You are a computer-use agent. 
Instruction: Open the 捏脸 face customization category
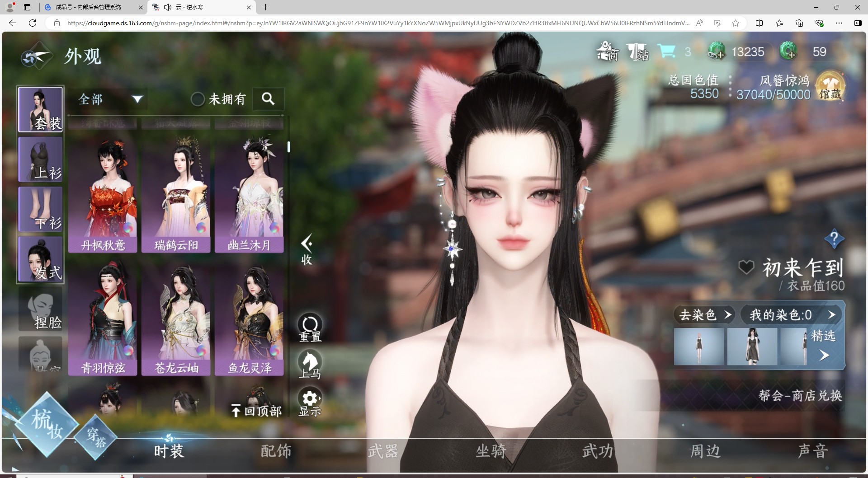tap(40, 309)
